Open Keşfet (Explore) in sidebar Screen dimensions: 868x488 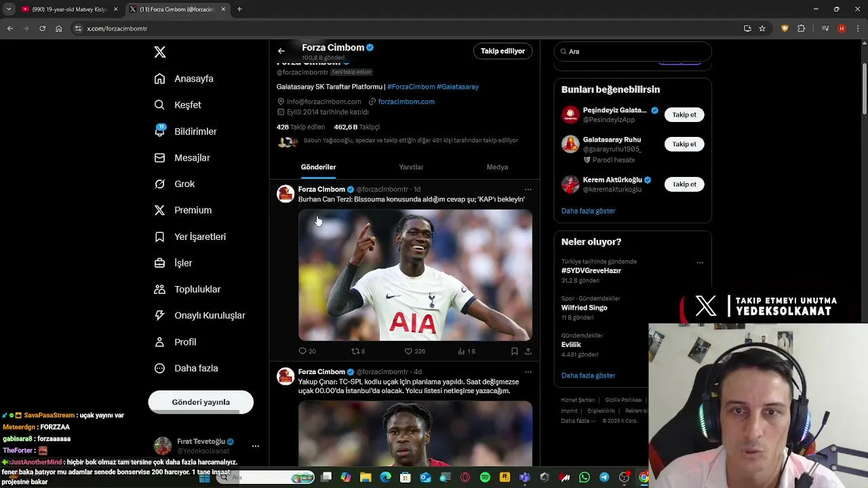tap(178, 105)
